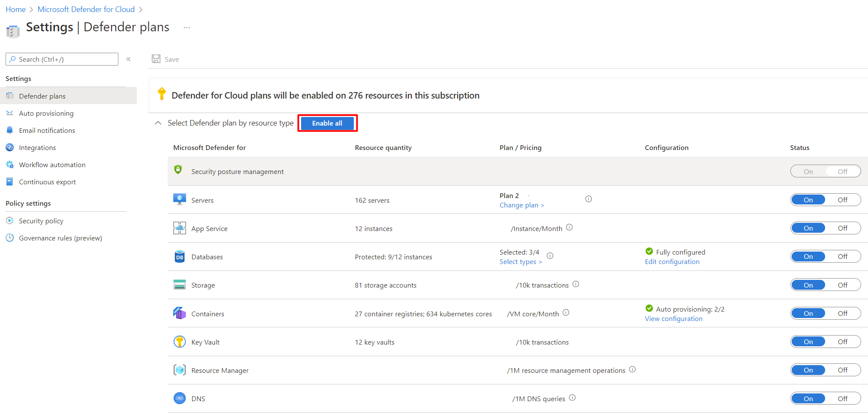Click the Key Vault resource icon
The image size is (868, 414).
179,342
